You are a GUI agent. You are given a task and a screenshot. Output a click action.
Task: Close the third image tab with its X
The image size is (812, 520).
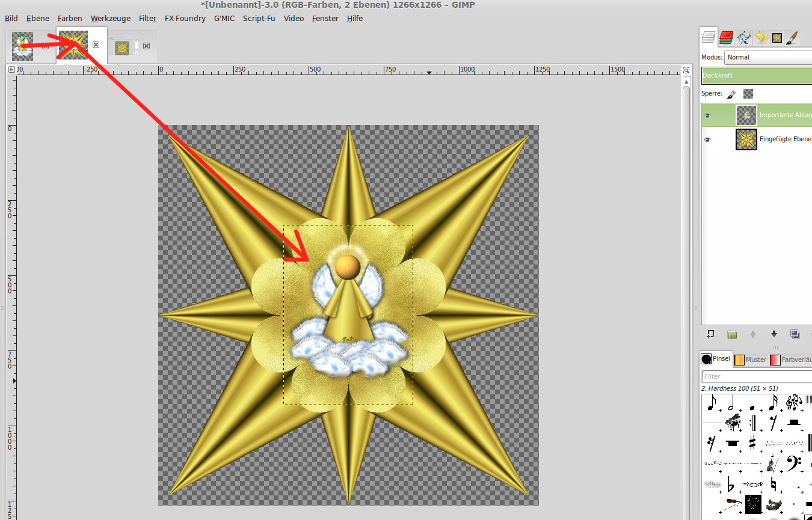click(146, 46)
